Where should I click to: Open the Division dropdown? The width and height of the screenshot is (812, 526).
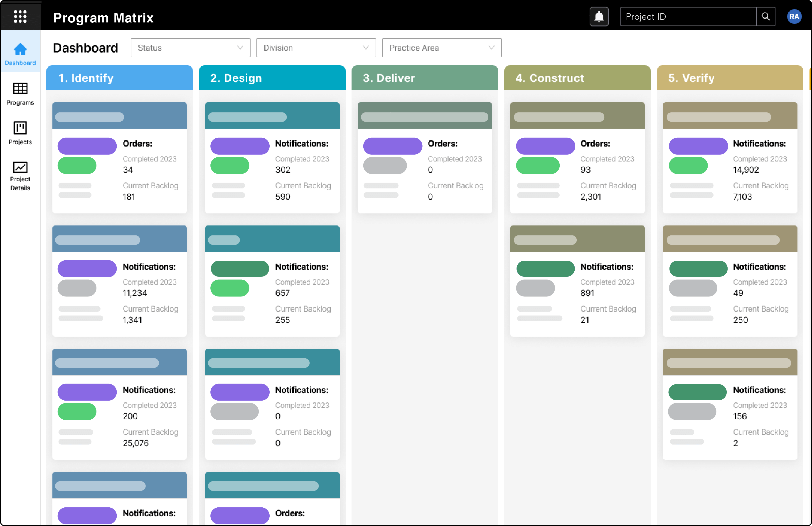(316, 48)
